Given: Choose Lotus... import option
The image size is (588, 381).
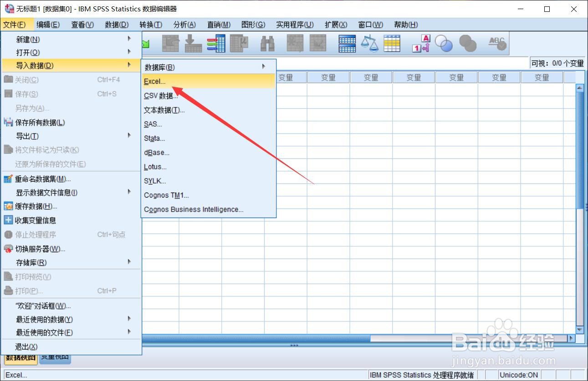Looking at the screenshot, I should [209, 167].
